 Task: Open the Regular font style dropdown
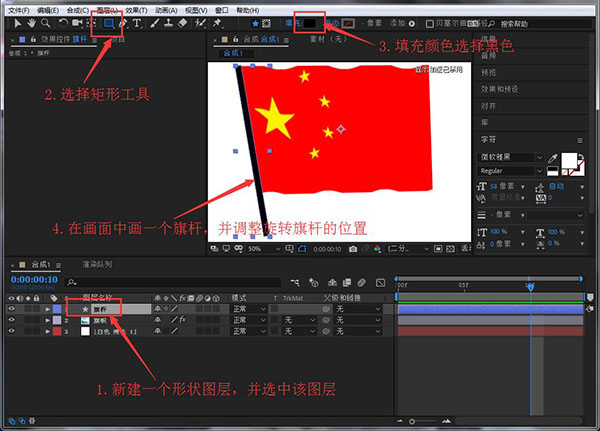point(510,171)
